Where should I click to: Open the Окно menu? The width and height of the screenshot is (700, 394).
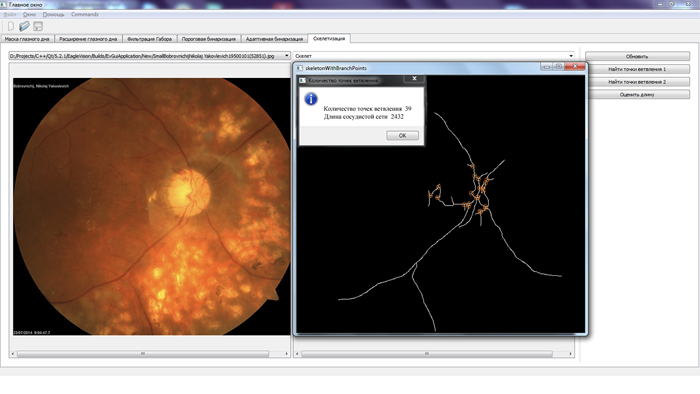(x=29, y=14)
